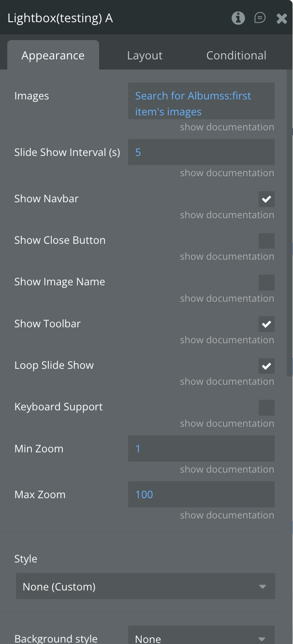Close the Lightbox property editor
Image resolution: width=293 pixels, height=644 pixels.
281,18
